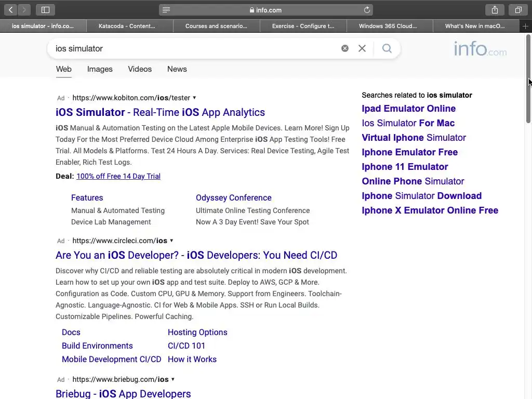
Task: Open the Hosting Options sitelink
Action: [197, 332]
